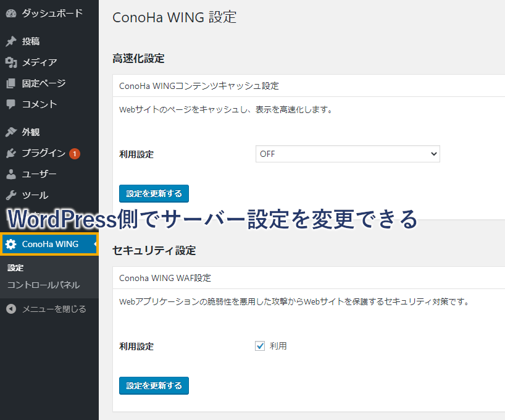This screenshot has height=420, width=505.
Task: Click 設定を更新する under WAF settings
Action: click(x=154, y=385)
